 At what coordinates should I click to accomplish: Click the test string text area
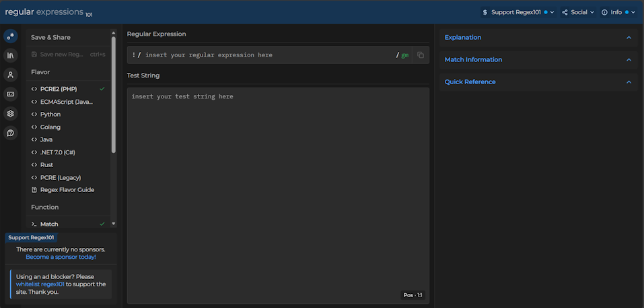pos(278,195)
